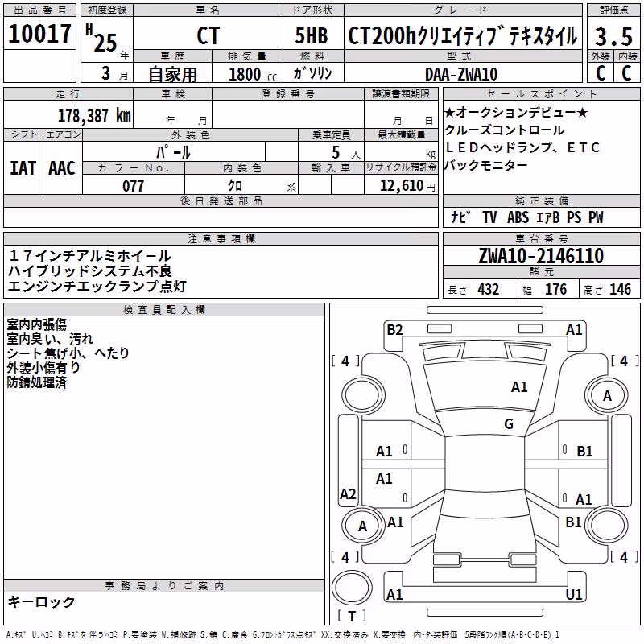Screen dimensions: 644x644
Task: Click the recycle deposit "12,610円"
Action: (407, 186)
